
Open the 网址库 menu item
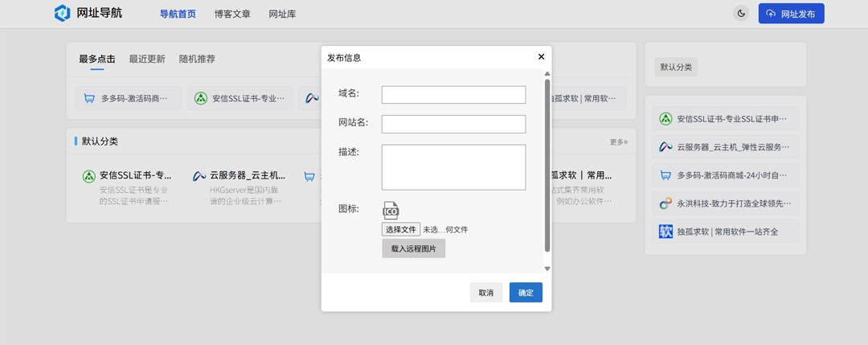point(282,14)
